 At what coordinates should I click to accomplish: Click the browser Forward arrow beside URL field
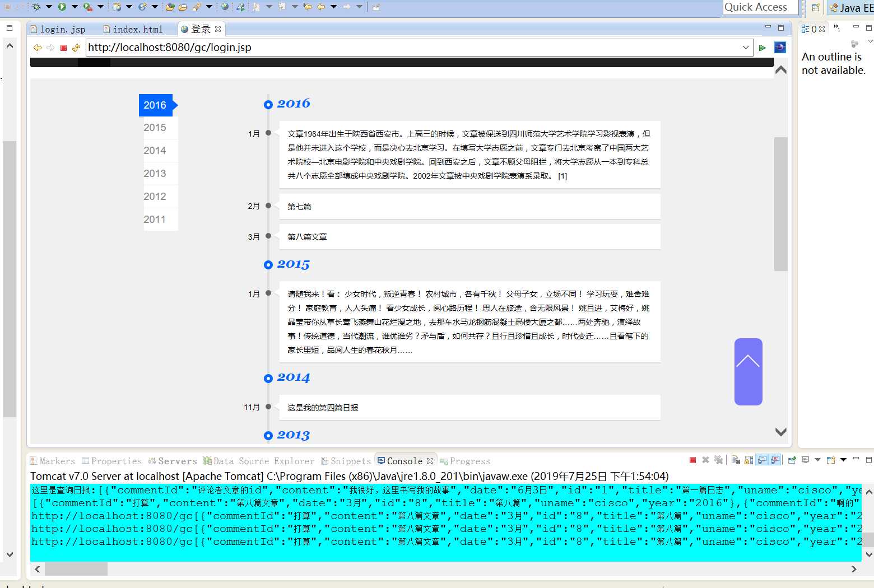coord(50,48)
